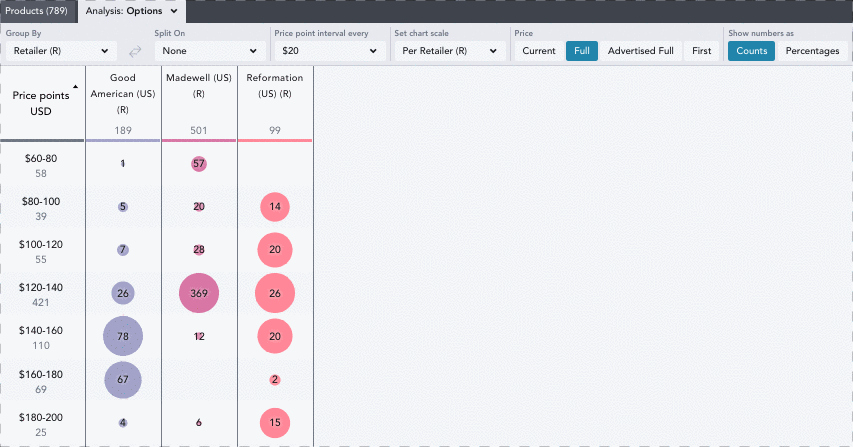This screenshot has height=447, width=853.
Task: Open Split On None dropdown
Action: (210, 51)
